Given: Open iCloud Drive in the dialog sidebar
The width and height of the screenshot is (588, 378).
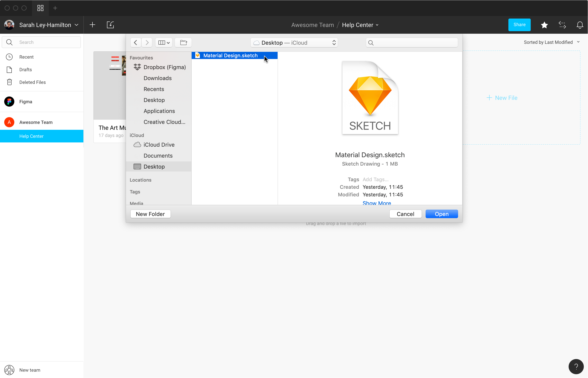Looking at the screenshot, I should tap(159, 145).
